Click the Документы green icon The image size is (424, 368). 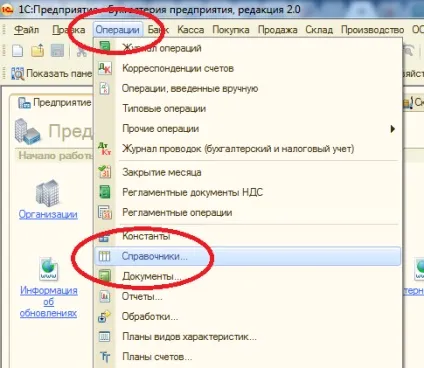[x=105, y=276]
